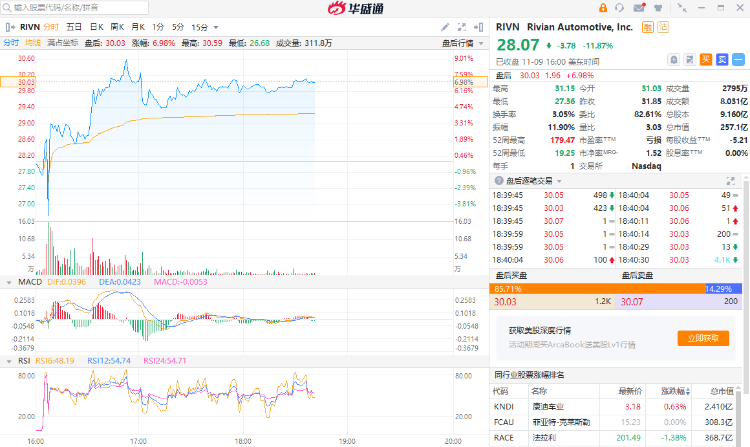Toggle 高点坐标 coordinate option
Viewport: 750px width, 447px height.
[x=63, y=43]
